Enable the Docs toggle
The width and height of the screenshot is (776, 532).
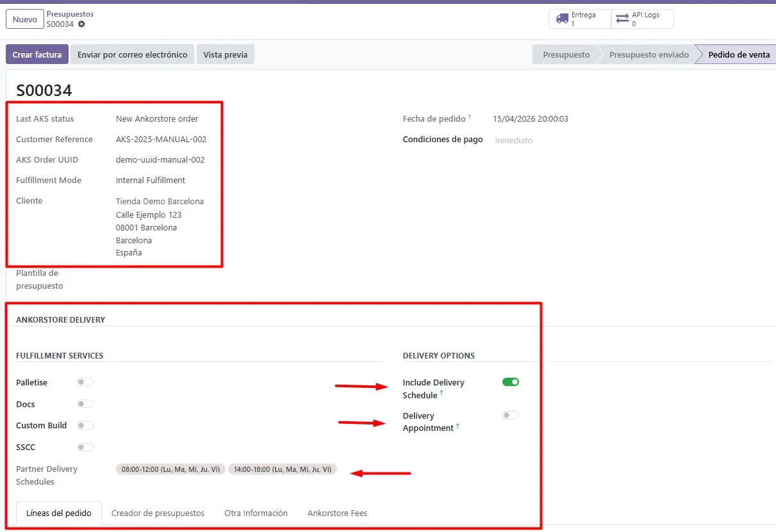point(85,404)
